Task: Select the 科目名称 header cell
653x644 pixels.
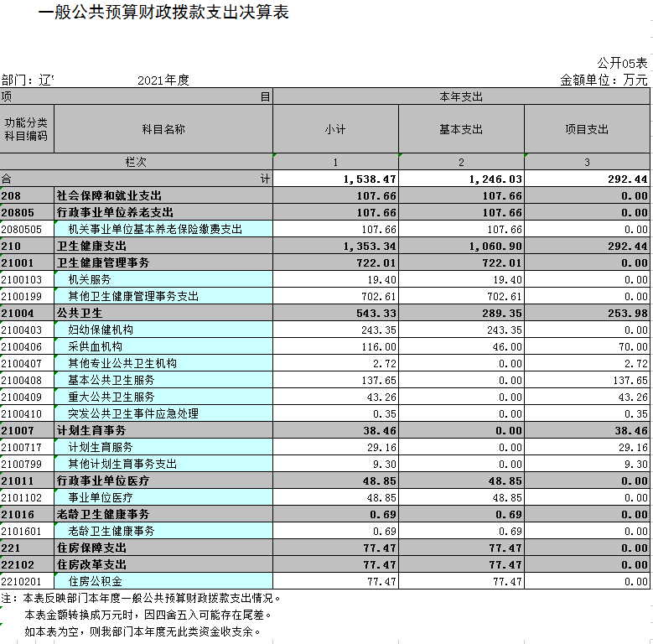Action: 163,129
